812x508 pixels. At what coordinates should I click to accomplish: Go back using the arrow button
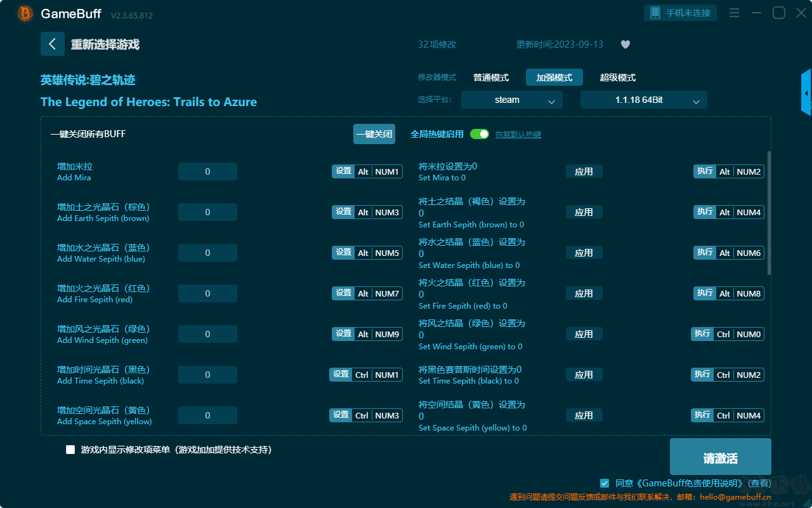coord(53,44)
